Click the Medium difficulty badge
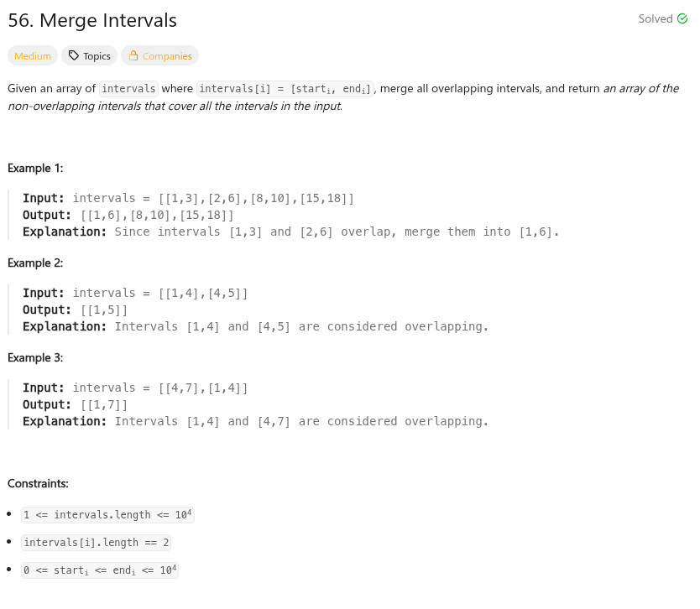 (33, 56)
